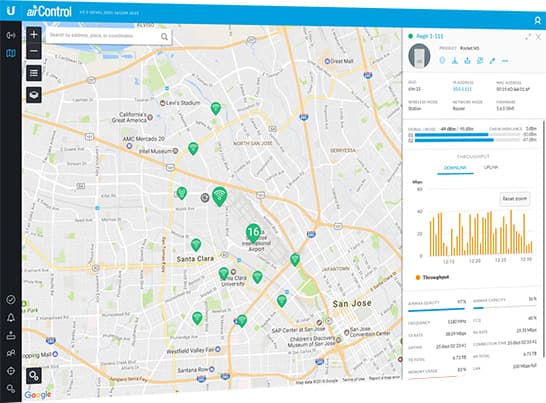Screen dimensions: 546x403
Task: Click the green marker above Santa Clara label
Action: coord(196,245)
